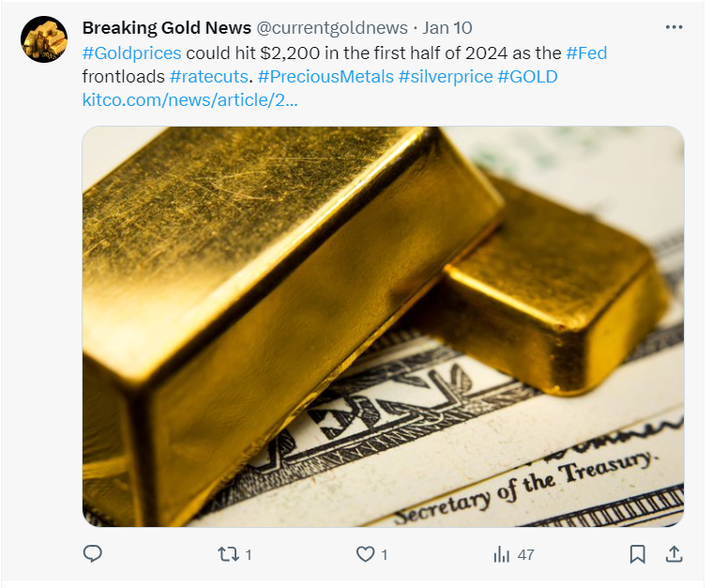Open the #GOLD hashtag
The height and width of the screenshot is (588, 712).
click(527, 77)
